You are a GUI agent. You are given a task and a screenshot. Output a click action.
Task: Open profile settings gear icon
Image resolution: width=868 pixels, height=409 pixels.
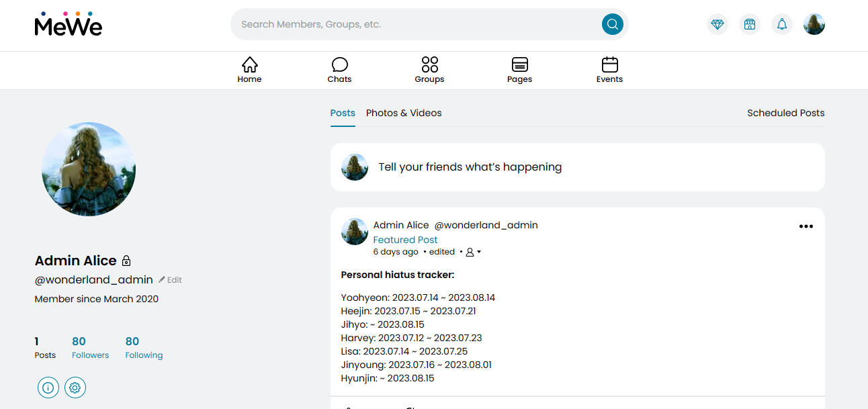[75, 388]
